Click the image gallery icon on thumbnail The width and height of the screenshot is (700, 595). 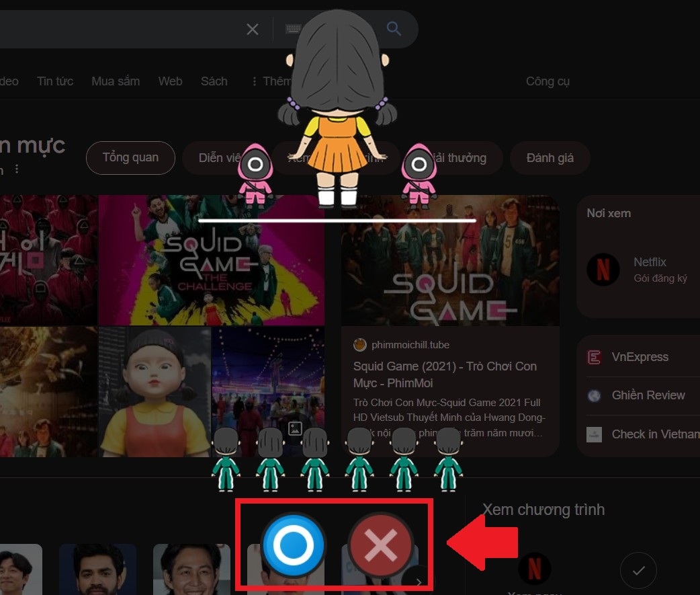295,429
